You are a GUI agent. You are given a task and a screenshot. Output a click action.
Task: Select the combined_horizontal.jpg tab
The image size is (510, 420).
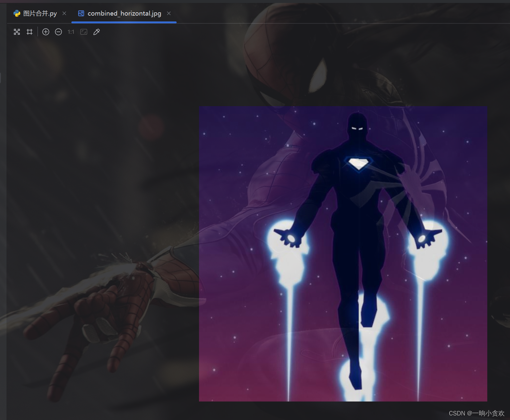point(124,13)
